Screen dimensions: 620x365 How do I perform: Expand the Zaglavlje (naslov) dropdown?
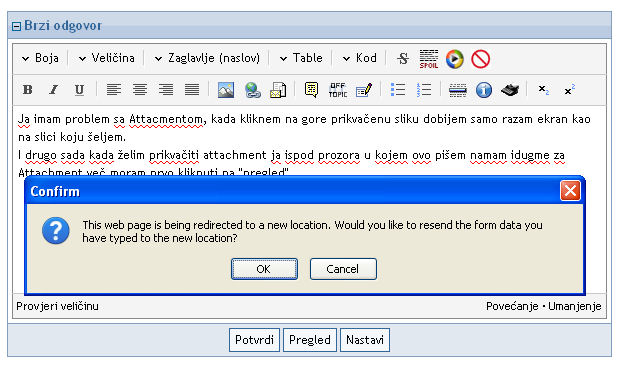click(x=207, y=58)
